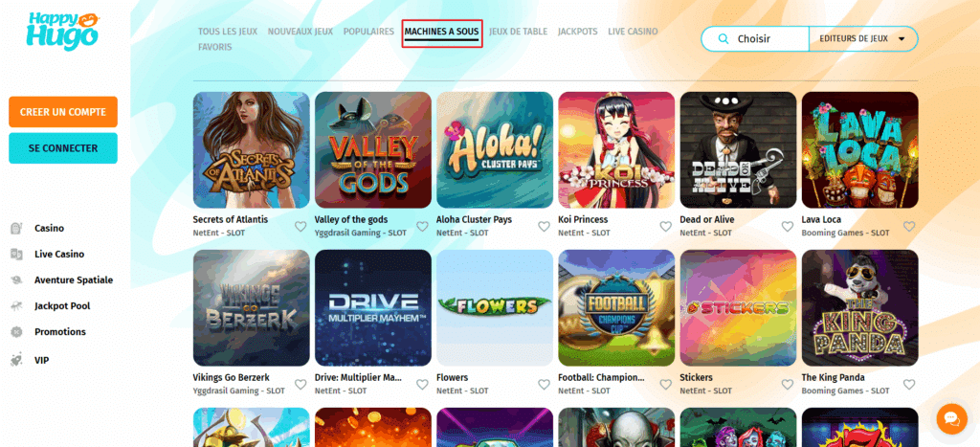980x447 pixels.
Task: Open the Aventure Spatiale planet icon
Action: click(17, 280)
